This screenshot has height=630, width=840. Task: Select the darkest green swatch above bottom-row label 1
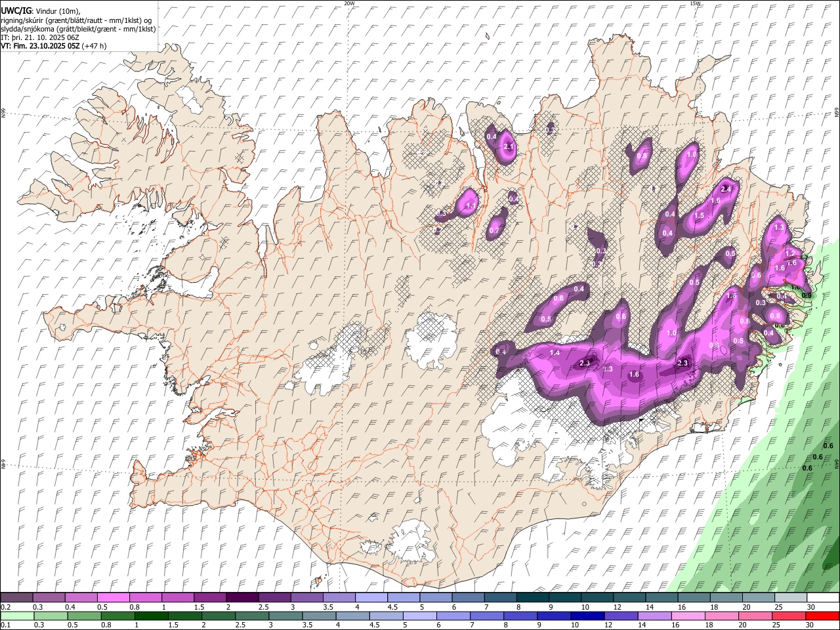151,616
